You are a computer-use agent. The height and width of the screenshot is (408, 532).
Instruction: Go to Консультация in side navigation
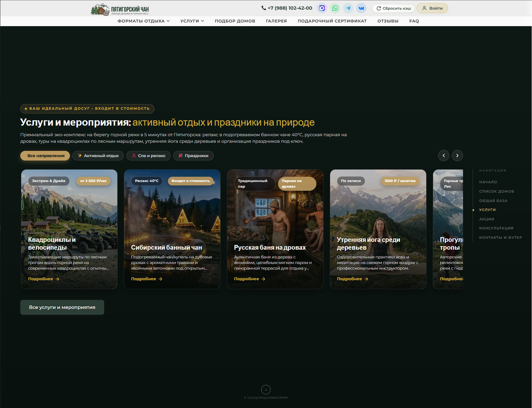496,228
